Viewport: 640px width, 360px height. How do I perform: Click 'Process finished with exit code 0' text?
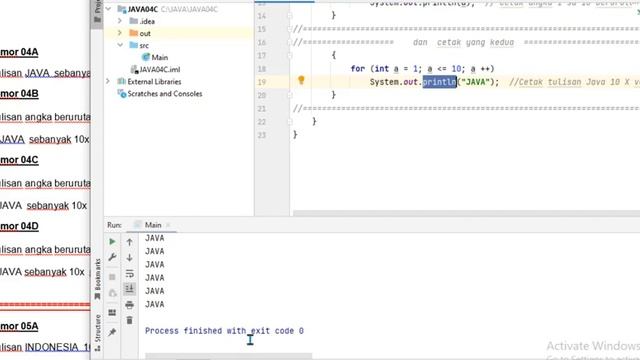pos(224,331)
